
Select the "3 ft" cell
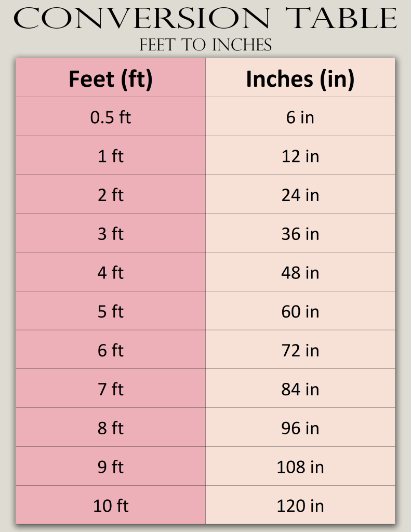[111, 234]
